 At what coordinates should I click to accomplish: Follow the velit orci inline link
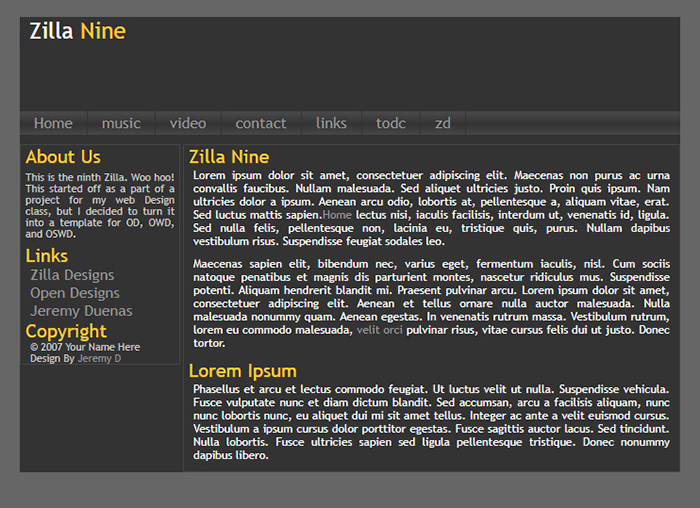coord(379,330)
